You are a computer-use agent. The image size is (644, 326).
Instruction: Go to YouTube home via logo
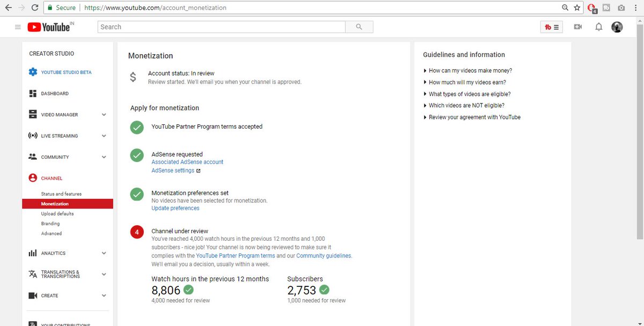[x=48, y=27]
